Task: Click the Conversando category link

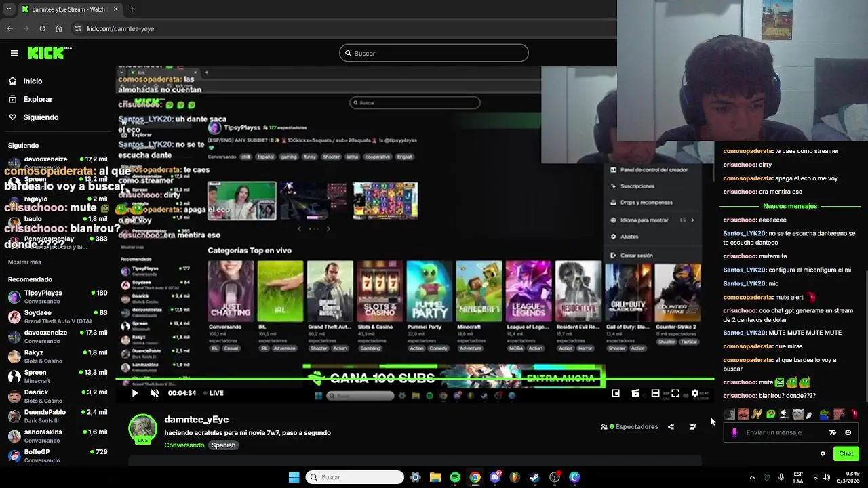Action: click(184, 445)
